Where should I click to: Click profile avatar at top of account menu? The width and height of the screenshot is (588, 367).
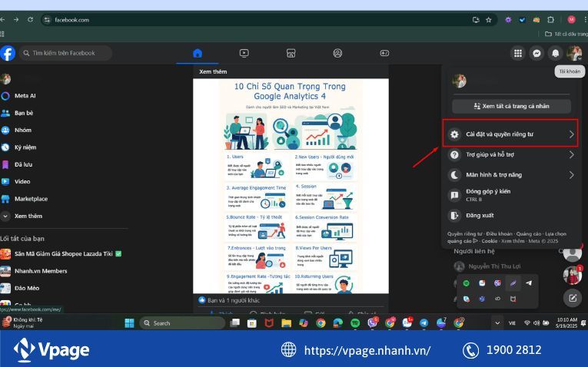click(x=459, y=81)
